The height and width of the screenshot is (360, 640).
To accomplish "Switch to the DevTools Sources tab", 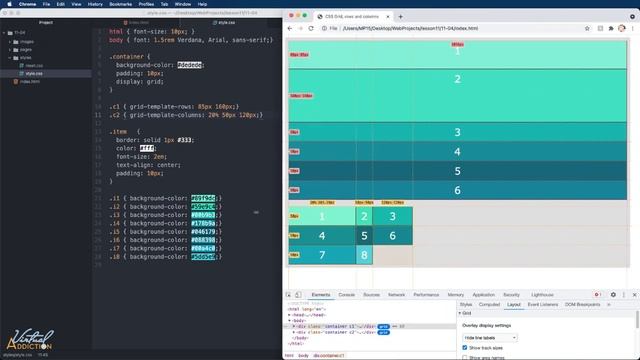I will [371, 295].
